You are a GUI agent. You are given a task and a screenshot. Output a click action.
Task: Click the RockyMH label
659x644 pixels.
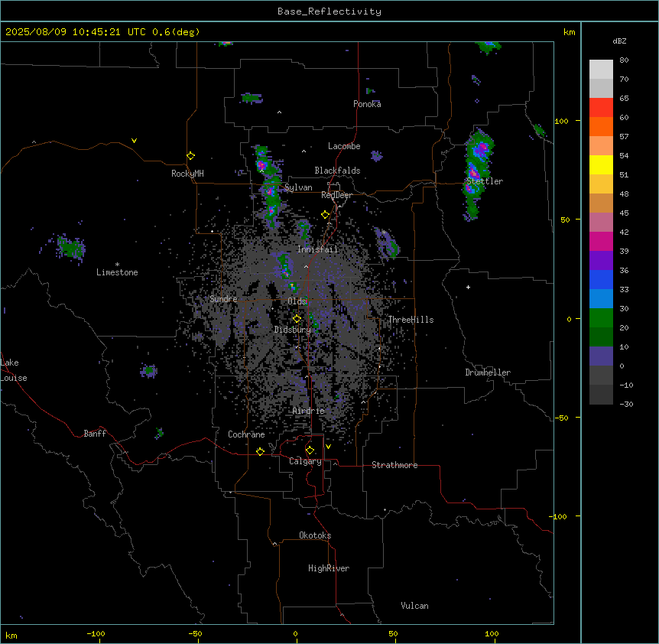click(x=187, y=174)
